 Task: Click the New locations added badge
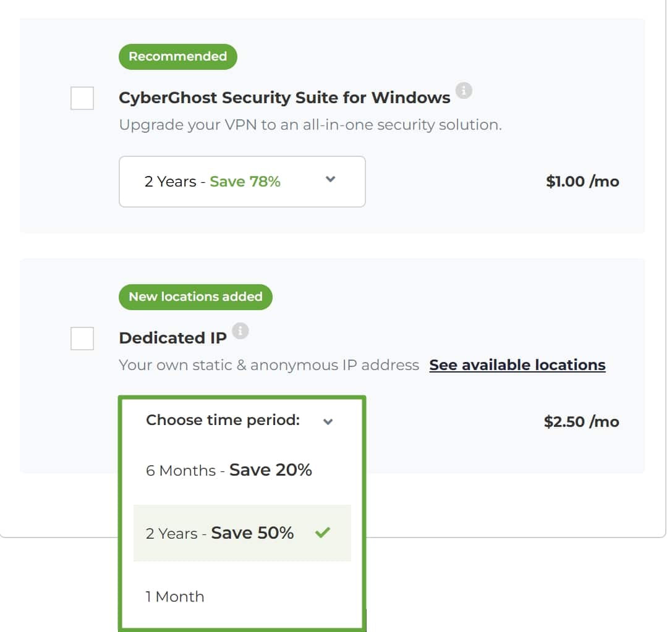[195, 297]
